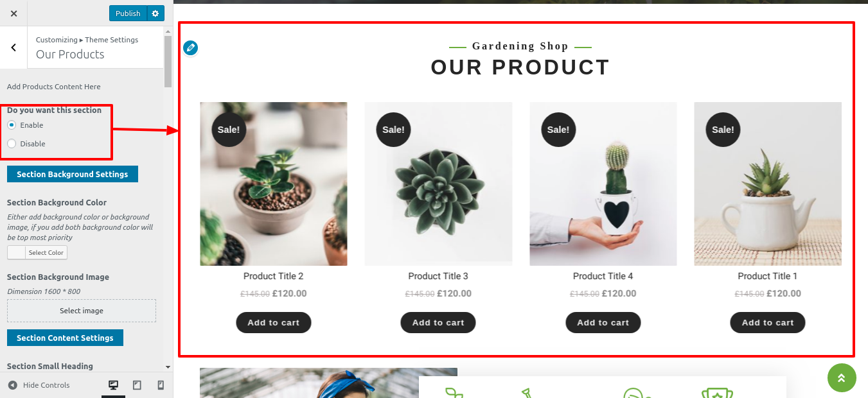Click the sidebar scrollbar down arrow
Image resolution: width=868 pixels, height=398 pixels.
tap(168, 367)
